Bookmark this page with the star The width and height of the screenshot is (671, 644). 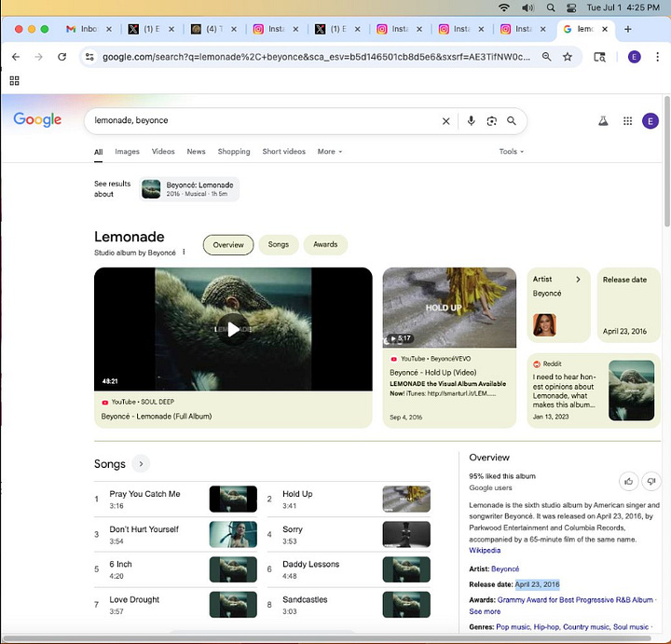click(568, 57)
